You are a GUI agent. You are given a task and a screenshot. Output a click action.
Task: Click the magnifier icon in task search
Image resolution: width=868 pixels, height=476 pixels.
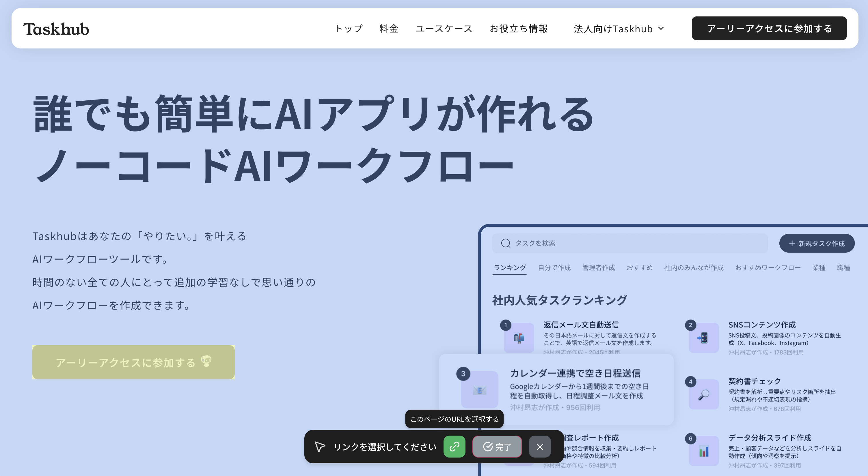coord(505,243)
